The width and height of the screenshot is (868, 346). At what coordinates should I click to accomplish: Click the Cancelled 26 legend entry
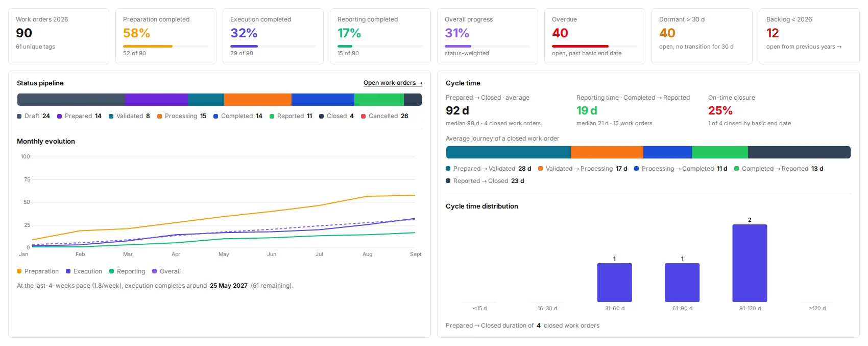[x=384, y=116]
